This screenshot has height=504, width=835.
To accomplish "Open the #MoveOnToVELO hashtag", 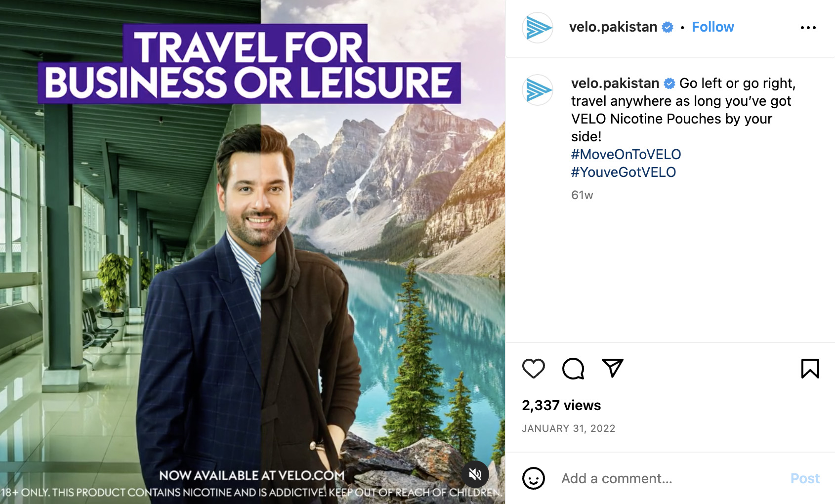I will tap(626, 154).
